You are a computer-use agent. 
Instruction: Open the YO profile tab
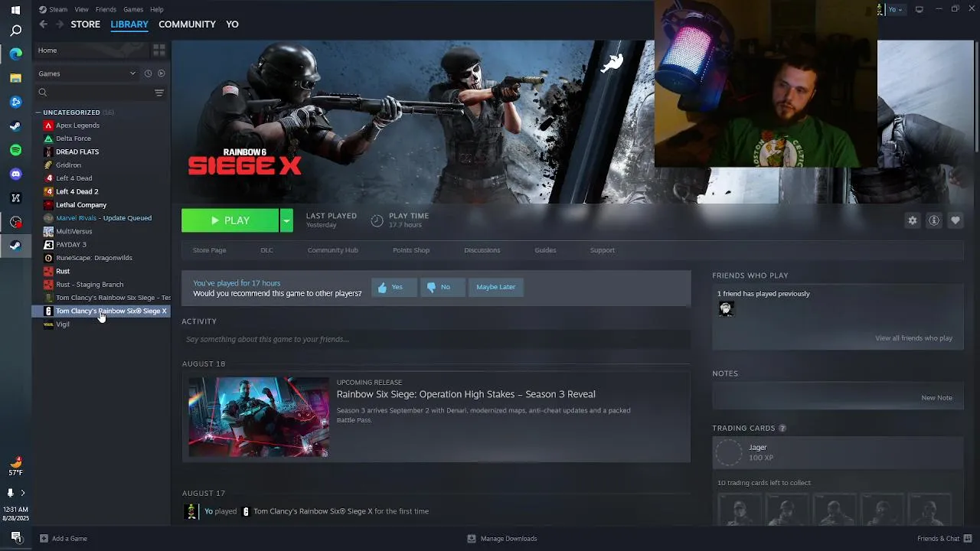[x=232, y=24]
